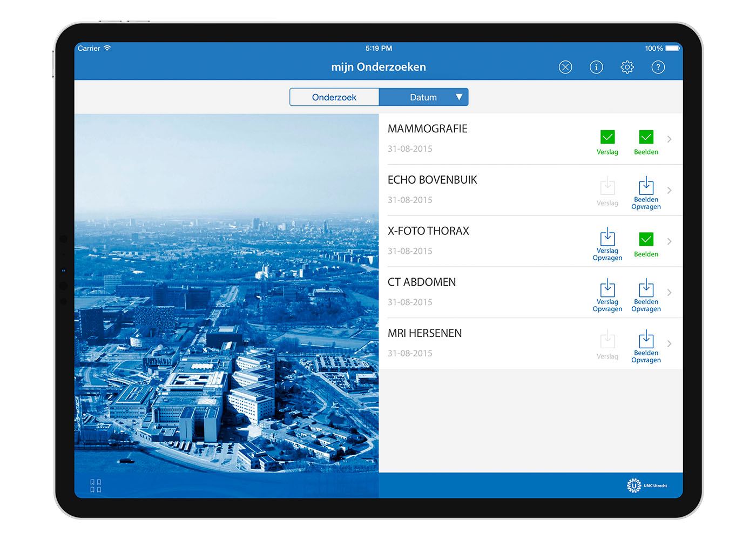Viewport: 756px width, 540px height.
Task: Download Beelden for ECHO BOVENBUIK
Action: tap(646, 192)
